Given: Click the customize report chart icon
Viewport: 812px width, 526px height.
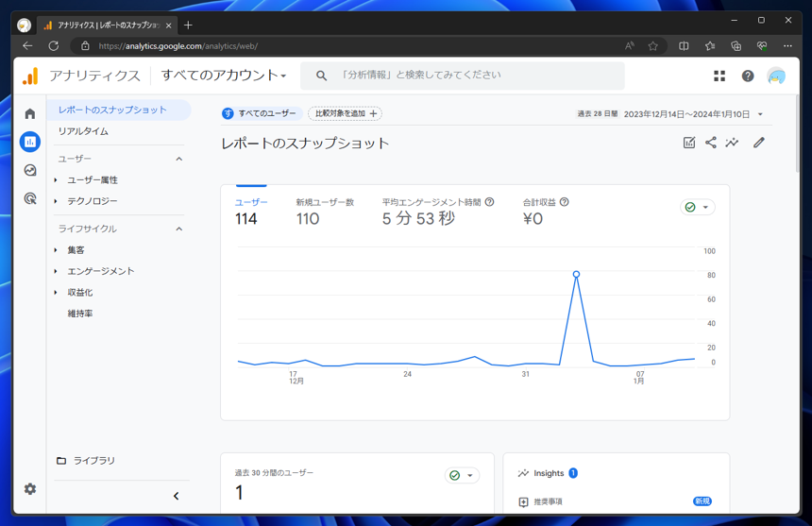Looking at the screenshot, I should click(688, 143).
